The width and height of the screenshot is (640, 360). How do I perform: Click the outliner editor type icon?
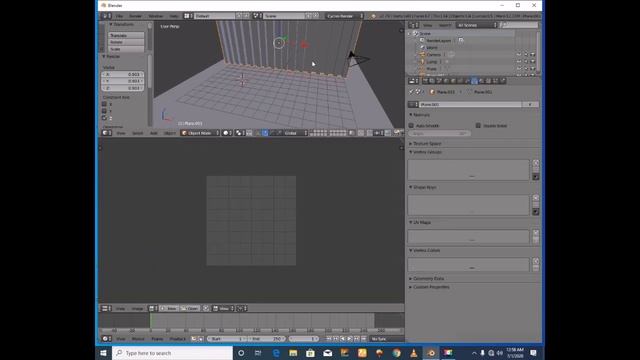click(413, 25)
